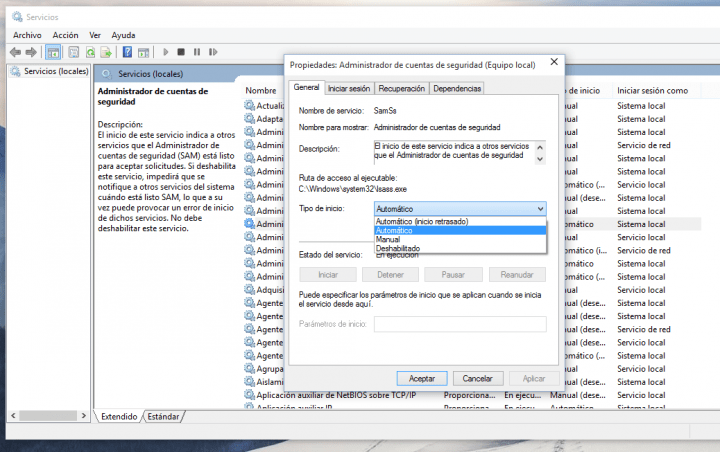The height and width of the screenshot is (452, 720).
Task: Click gear icon of the Adquisi service row
Action: point(249,289)
